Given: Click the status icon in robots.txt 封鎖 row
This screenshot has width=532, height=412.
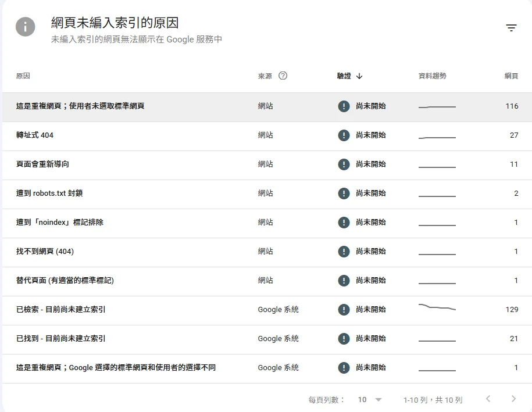Looking at the screenshot, I should (x=344, y=194).
